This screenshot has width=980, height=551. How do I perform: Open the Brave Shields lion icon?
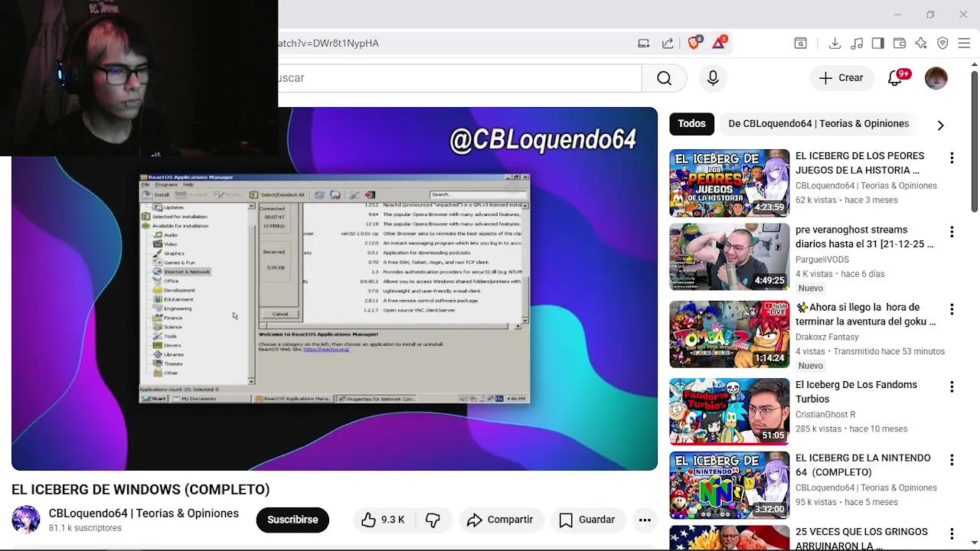[x=694, y=44]
